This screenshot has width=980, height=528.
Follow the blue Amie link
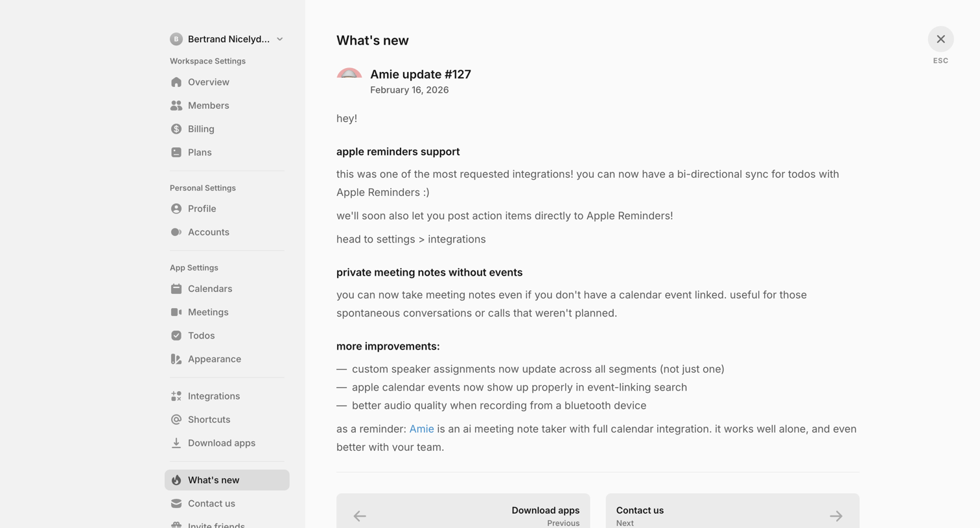pyautogui.click(x=421, y=429)
